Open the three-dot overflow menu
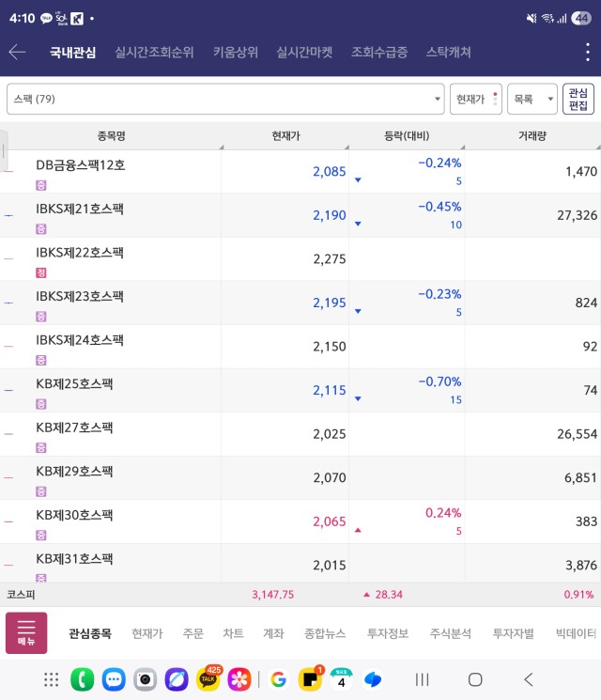Viewport: 601px width, 700px height. (x=588, y=53)
